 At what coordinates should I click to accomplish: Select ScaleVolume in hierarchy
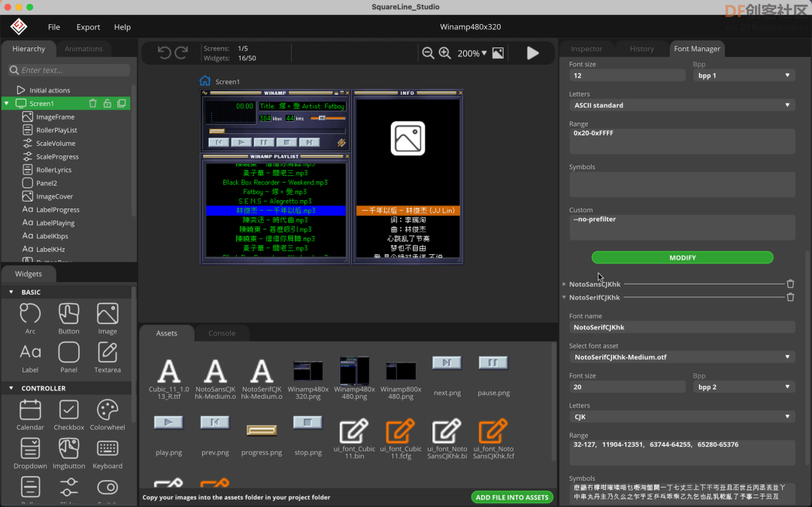coord(56,144)
